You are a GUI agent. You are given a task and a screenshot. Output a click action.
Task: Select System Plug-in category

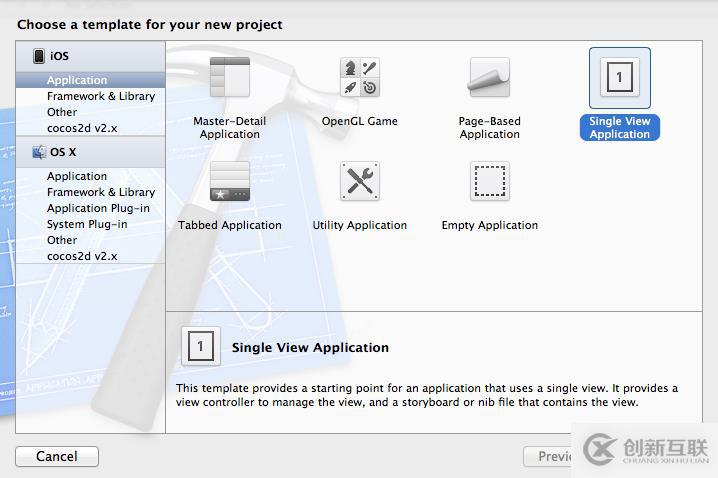coord(90,224)
